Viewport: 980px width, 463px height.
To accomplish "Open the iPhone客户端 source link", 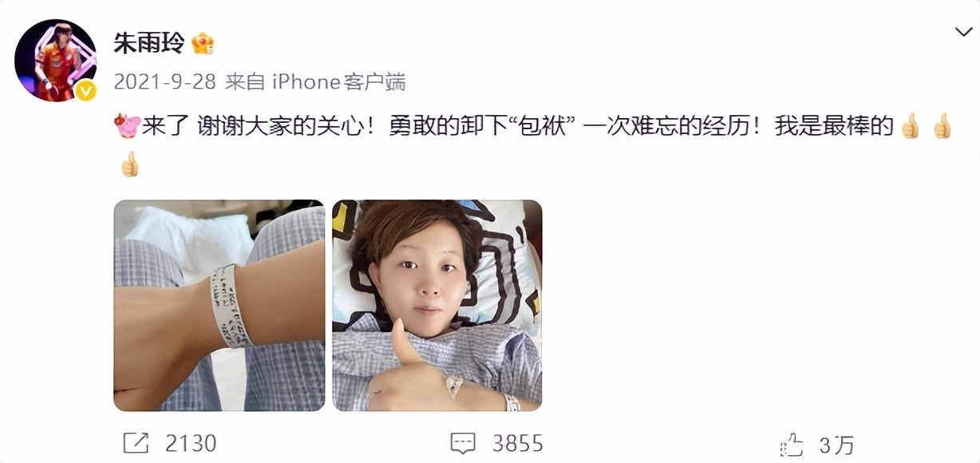I will [x=339, y=81].
